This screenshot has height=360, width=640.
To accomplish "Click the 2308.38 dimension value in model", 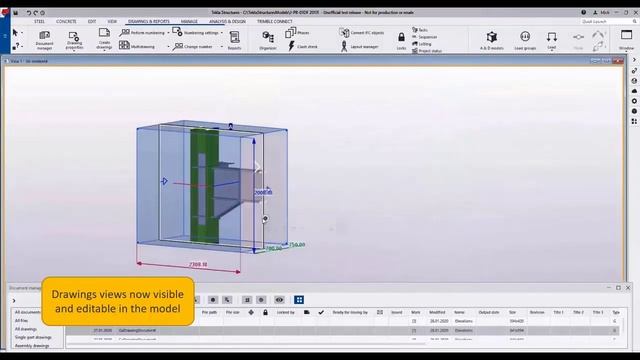I will click(198, 264).
